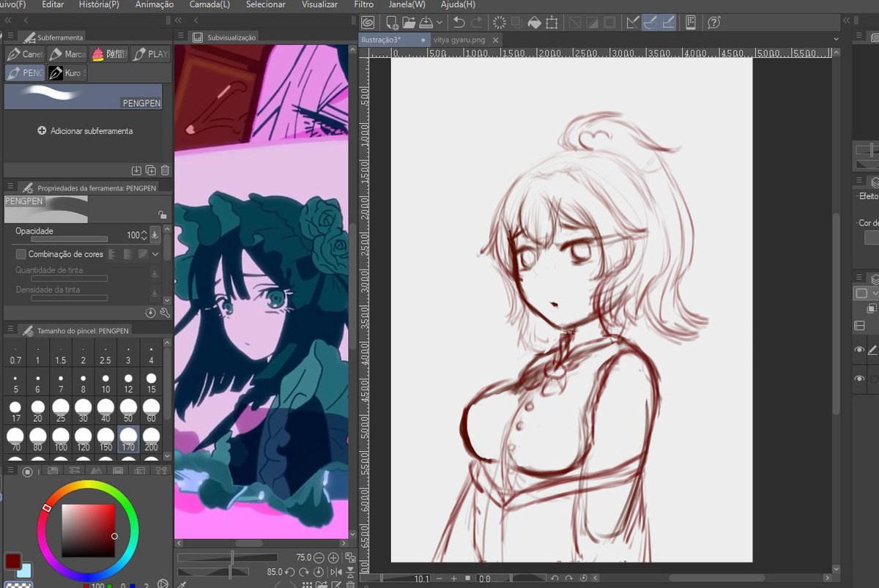Open the PLAY subtool group

coord(151,53)
